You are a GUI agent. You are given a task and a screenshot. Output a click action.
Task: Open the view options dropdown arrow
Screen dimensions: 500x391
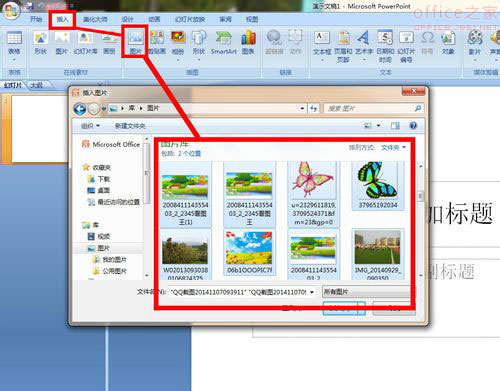coord(379,126)
